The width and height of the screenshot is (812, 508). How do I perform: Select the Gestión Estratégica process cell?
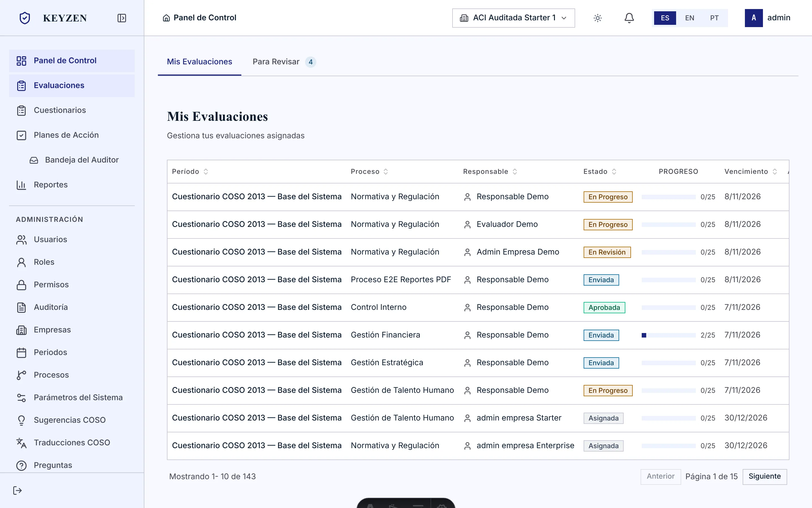[387, 363]
